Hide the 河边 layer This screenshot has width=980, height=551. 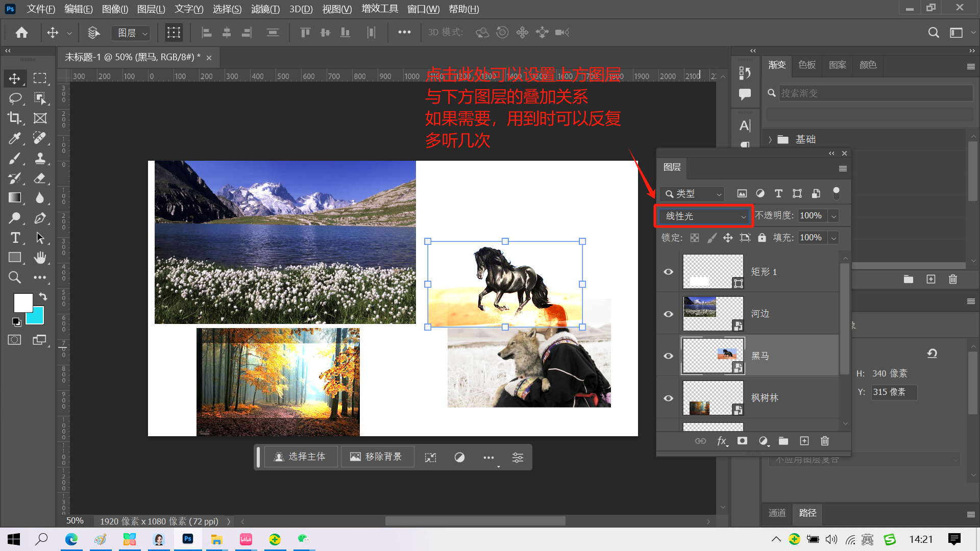[668, 314]
